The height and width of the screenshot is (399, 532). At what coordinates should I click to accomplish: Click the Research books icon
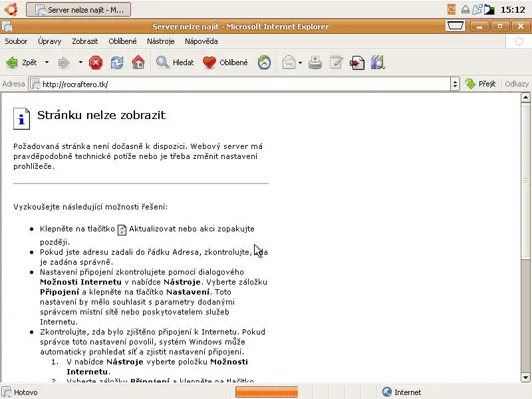coord(378,63)
